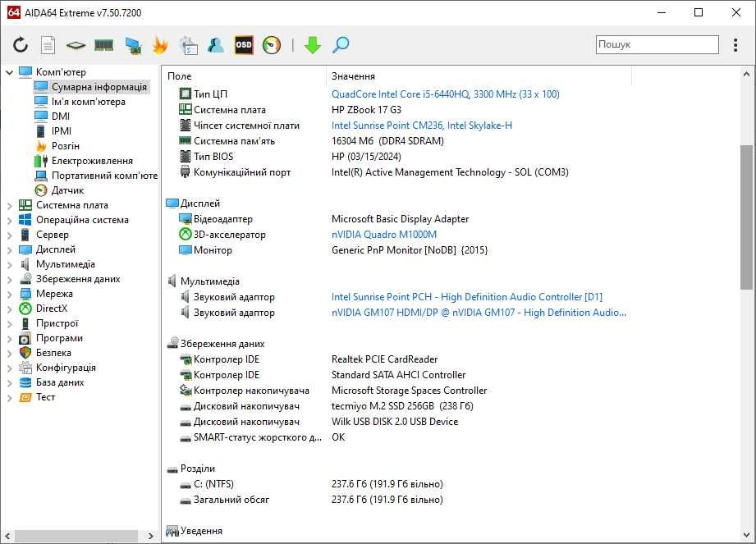Select Сумарна інформація in the tree
The image size is (756, 544).
pos(99,87)
